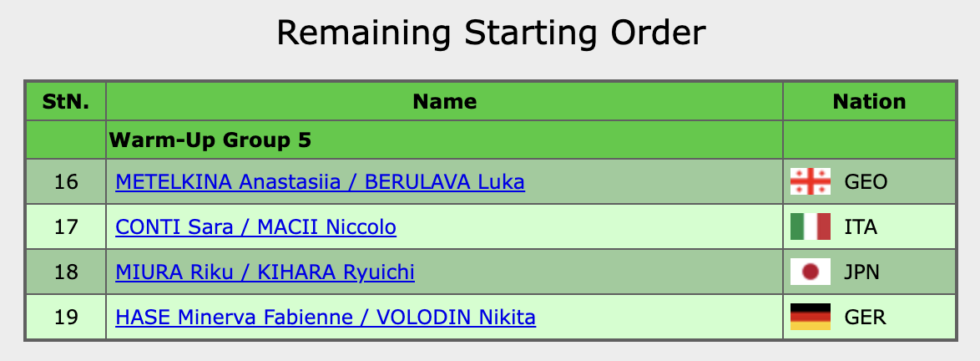This screenshot has width=980, height=361.
Task: Select starting number 16 cell
Action: pos(66,181)
